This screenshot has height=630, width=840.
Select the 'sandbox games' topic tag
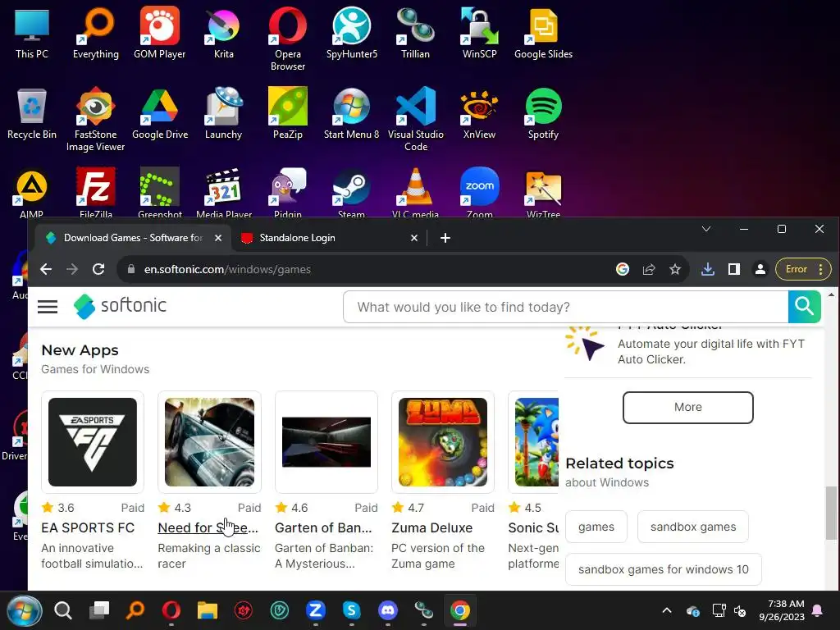(x=693, y=527)
